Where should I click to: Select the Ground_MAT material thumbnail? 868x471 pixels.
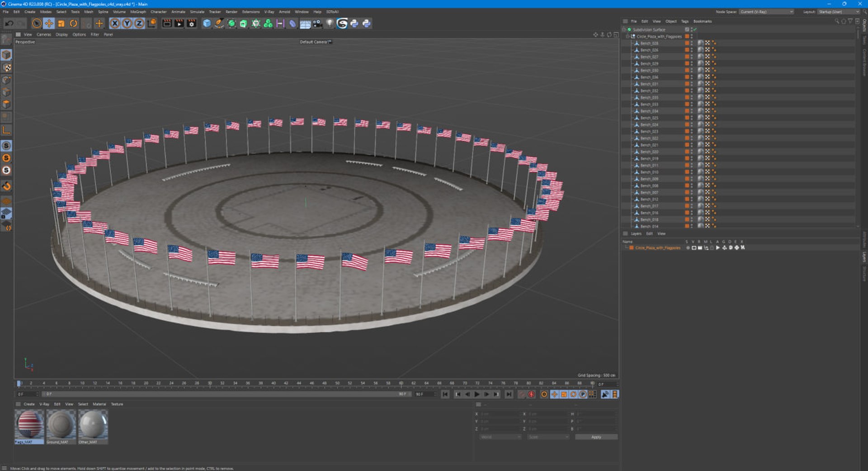(61, 427)
